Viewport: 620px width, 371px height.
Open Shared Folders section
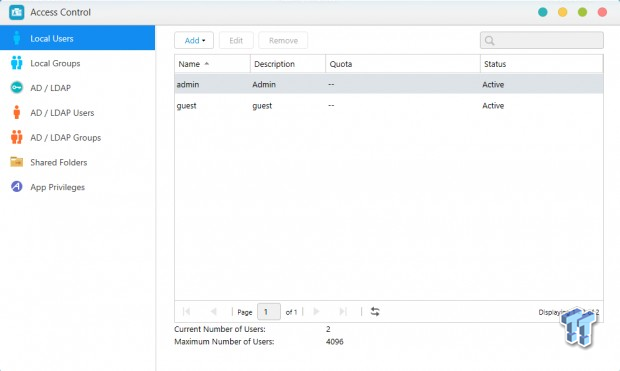pyautogui.click(x=78, y=162)
